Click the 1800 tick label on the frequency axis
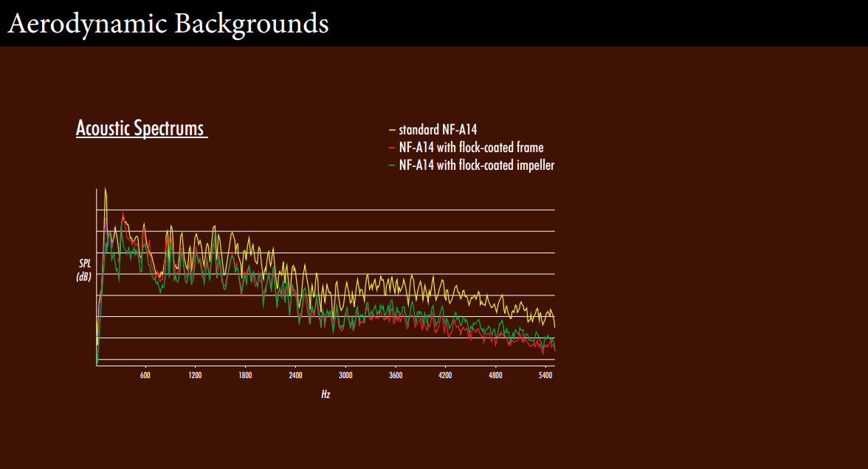The image size is (868, 469). tap(245, 375)
